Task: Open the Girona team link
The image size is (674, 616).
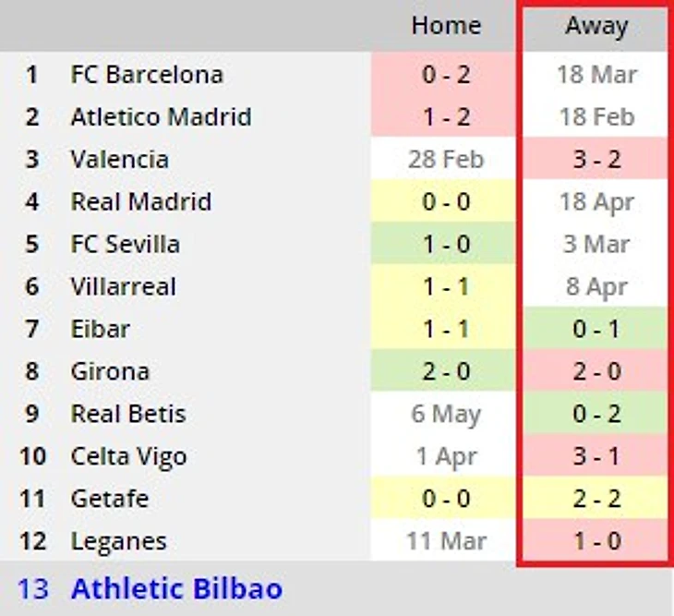Action: point(110,372)
